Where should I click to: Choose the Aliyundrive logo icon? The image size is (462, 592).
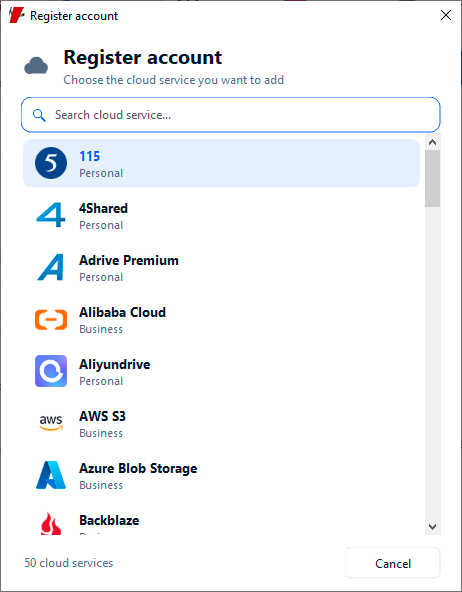pos(51,371)
